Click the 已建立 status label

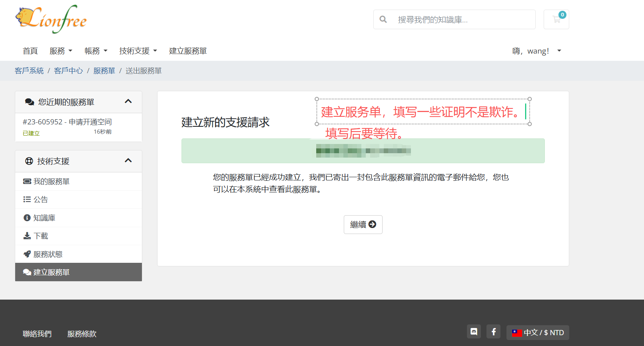[31, 133]
